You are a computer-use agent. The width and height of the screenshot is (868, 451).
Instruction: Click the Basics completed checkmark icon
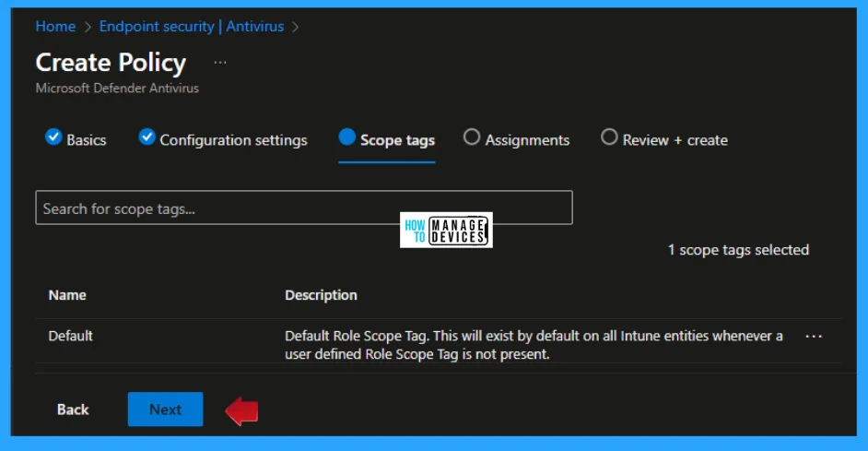pyautogui.click(x=53, y=136)
